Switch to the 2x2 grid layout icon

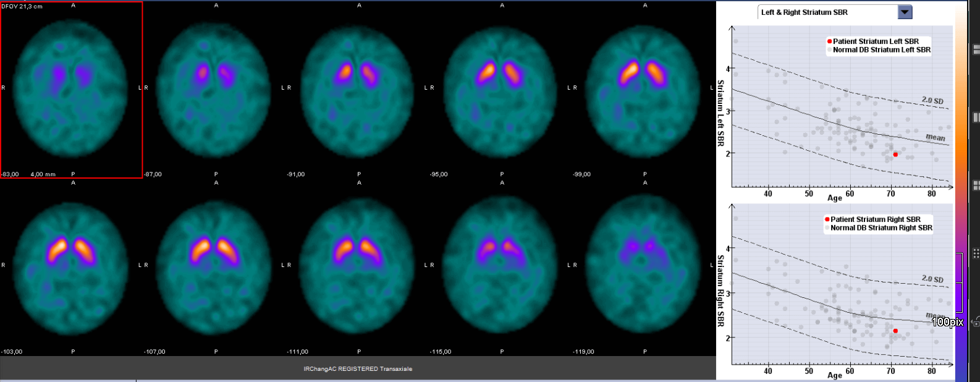976,185
